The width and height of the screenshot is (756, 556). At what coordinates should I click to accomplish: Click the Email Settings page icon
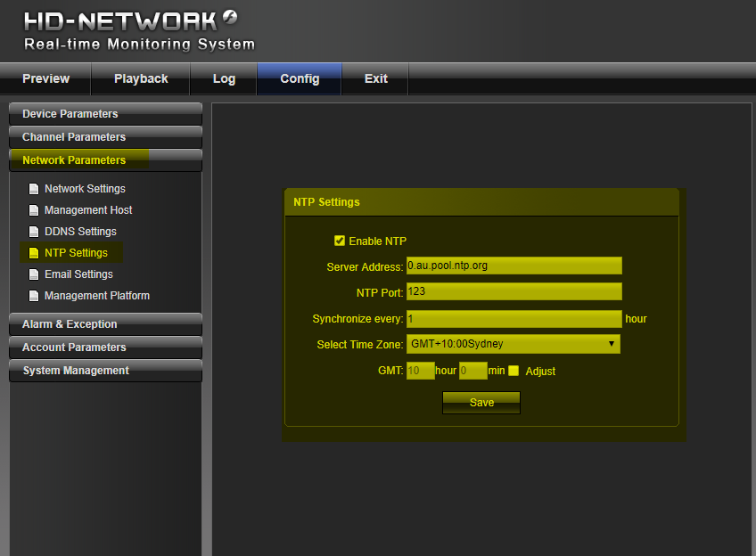[34, 274]
